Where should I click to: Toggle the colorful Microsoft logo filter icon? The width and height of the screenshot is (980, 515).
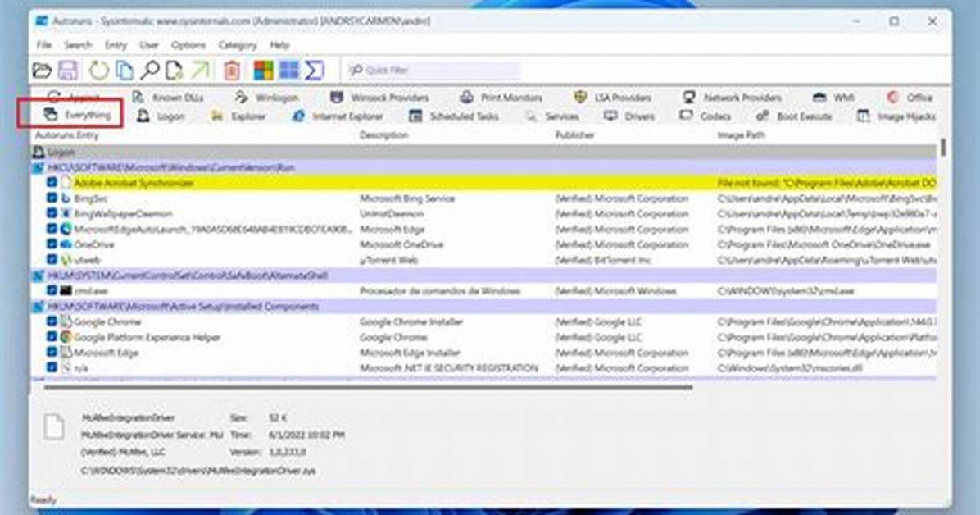tap(263, 70)
